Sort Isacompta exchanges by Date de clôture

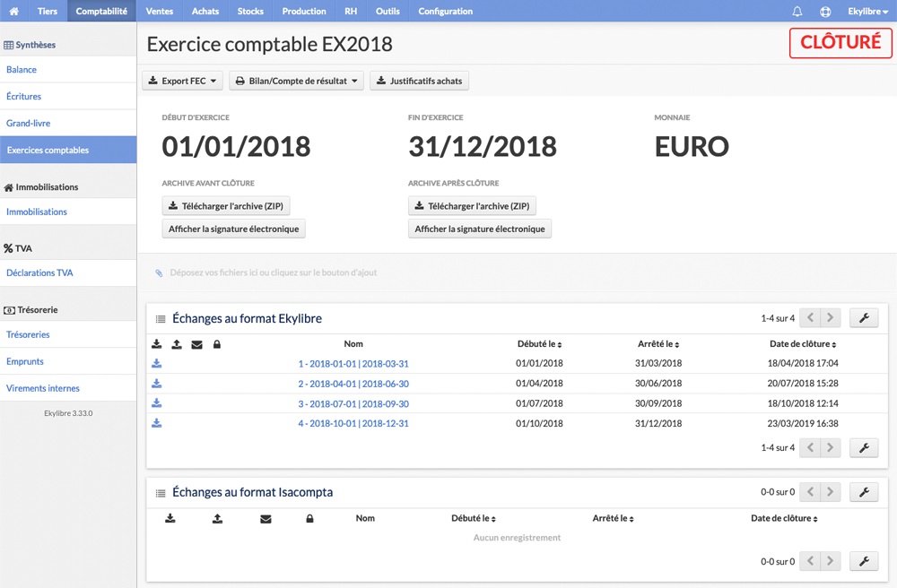point(784,518)
